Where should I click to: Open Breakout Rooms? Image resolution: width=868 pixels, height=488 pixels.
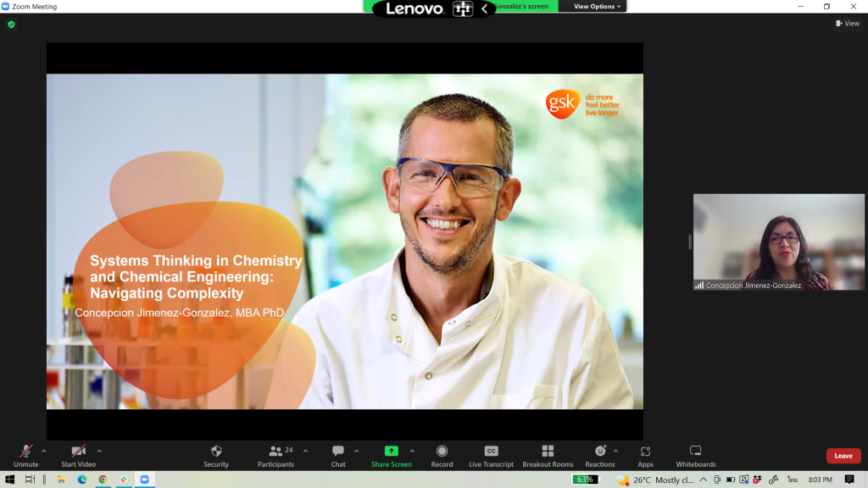point(548,456)
